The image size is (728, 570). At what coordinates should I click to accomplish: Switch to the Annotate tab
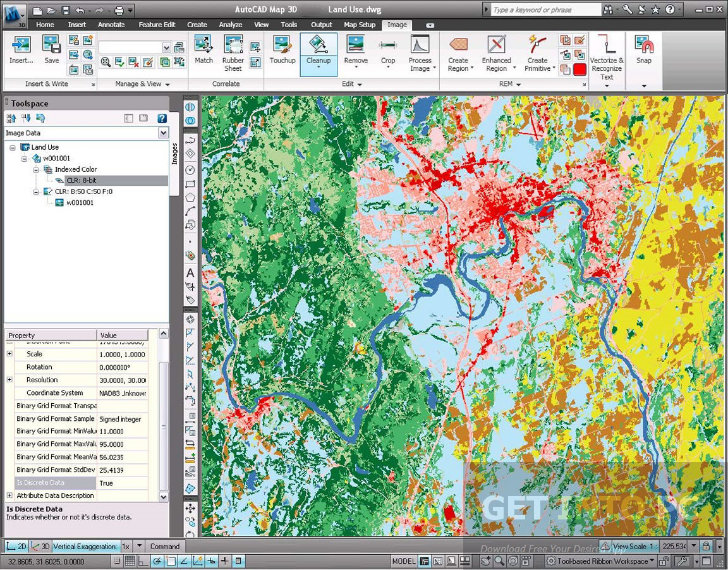tap(111, 25)
